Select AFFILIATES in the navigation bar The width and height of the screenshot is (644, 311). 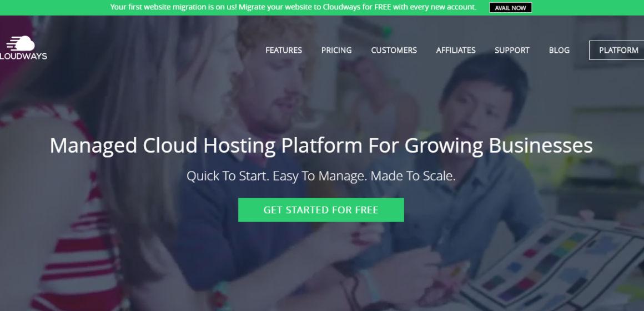(x=455, y=50)
